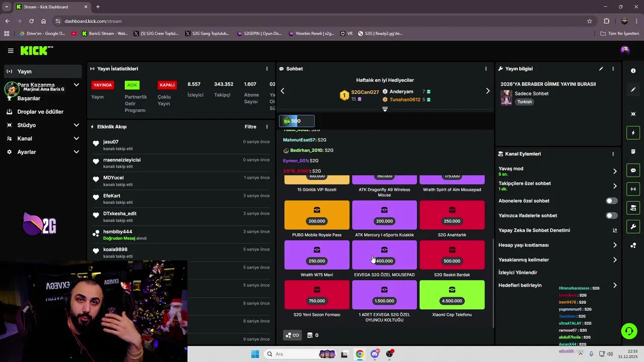Click the capture frame icon in the right toolbar

(633, 114)
